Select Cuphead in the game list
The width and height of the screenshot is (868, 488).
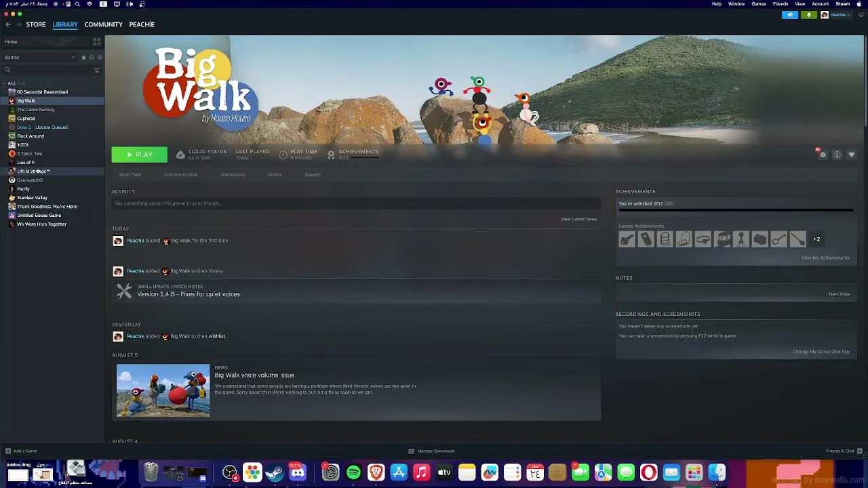click(26, 119)
